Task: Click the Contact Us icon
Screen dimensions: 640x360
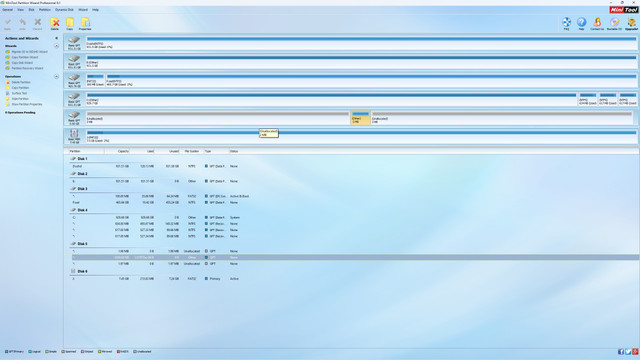Action: (597, 24)
